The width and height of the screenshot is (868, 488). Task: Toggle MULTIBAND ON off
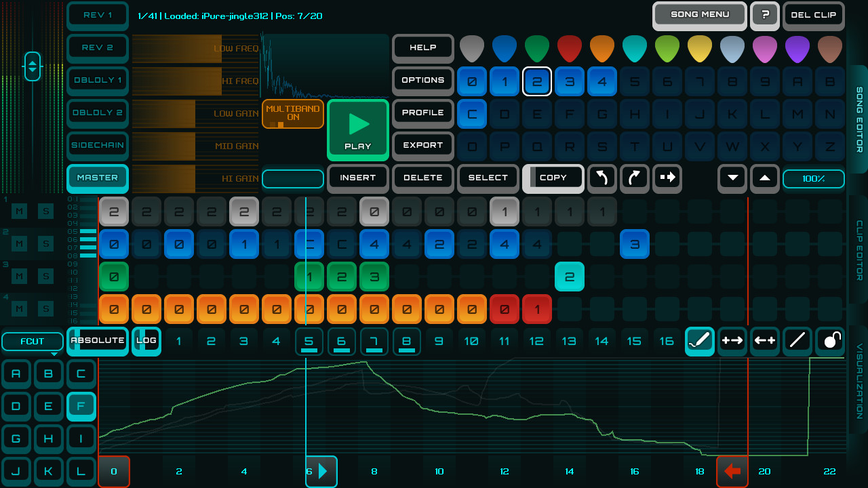point(292,113)
